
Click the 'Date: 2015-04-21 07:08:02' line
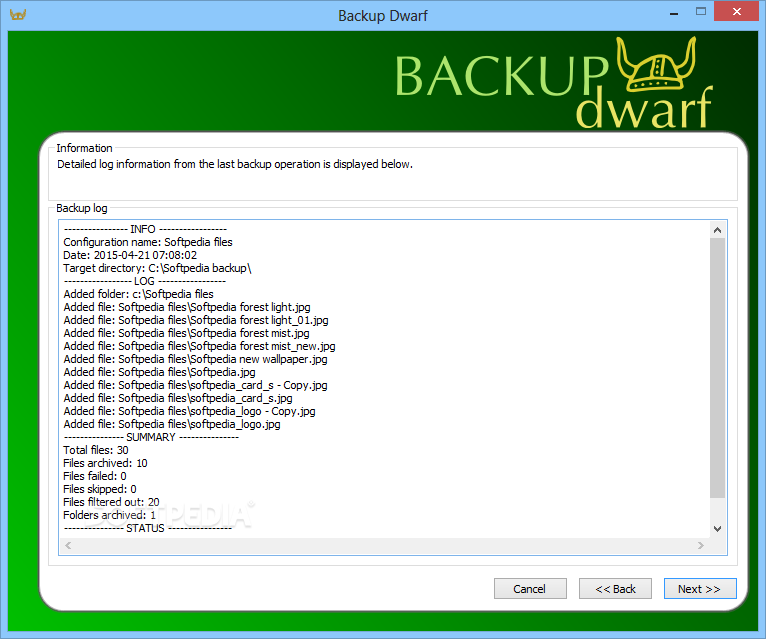(130, 255)
